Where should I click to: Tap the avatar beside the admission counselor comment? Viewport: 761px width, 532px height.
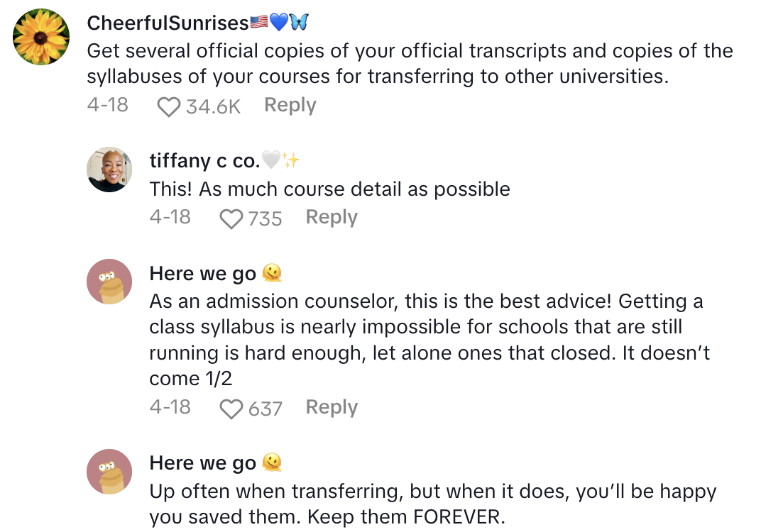point(109,282)
